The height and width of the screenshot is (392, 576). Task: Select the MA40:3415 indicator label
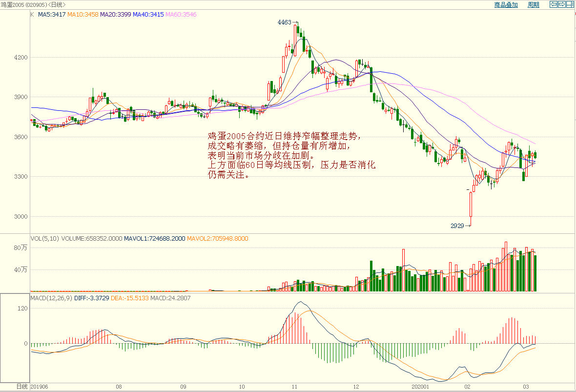[x=148, y=15]
